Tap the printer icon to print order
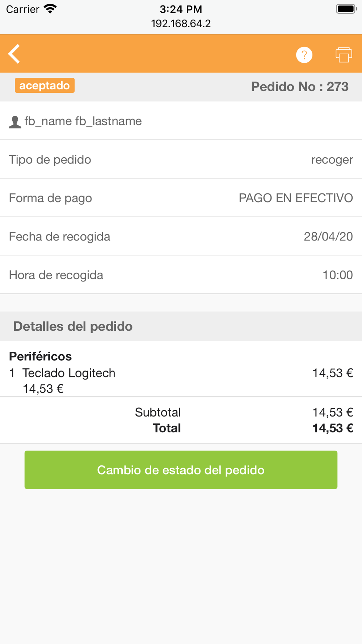 coord(344,55)
